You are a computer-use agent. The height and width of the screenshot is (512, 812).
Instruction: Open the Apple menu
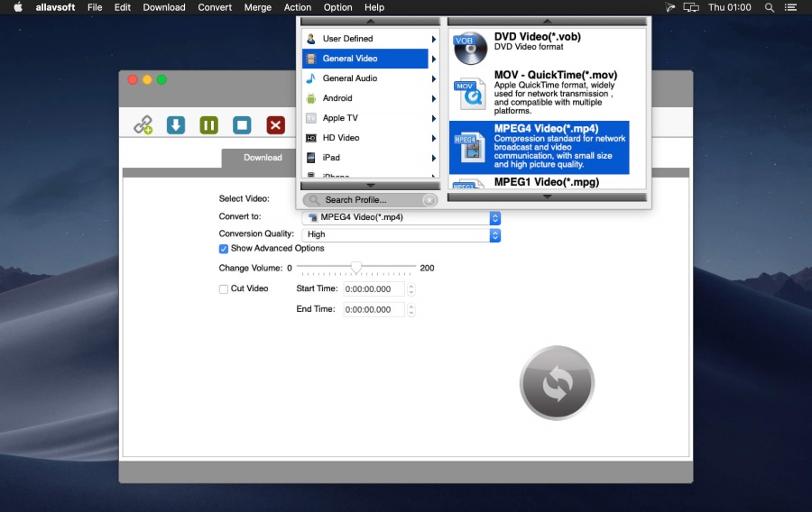click(18, 7)
